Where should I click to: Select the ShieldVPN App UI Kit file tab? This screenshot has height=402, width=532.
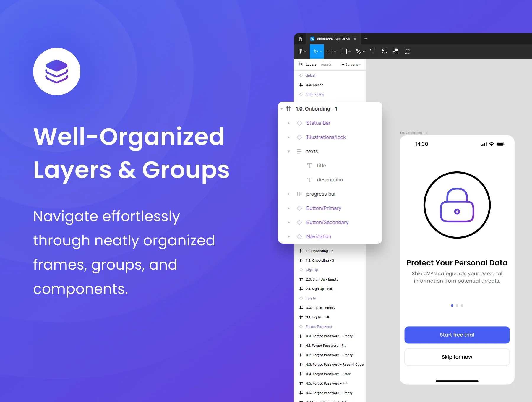333,39
